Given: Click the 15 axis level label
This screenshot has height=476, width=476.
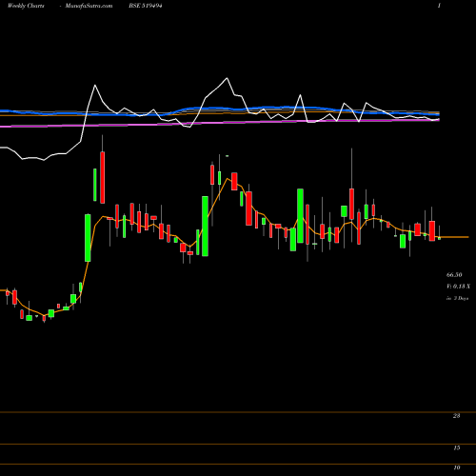Looking at the screenshot, I should click(x=456, y=448).
